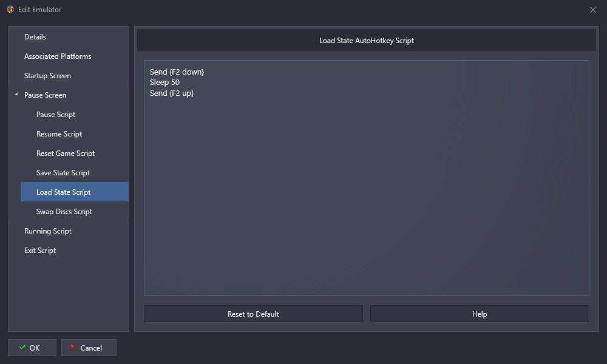Open Help for AutoHotkey script

[480, 314]
